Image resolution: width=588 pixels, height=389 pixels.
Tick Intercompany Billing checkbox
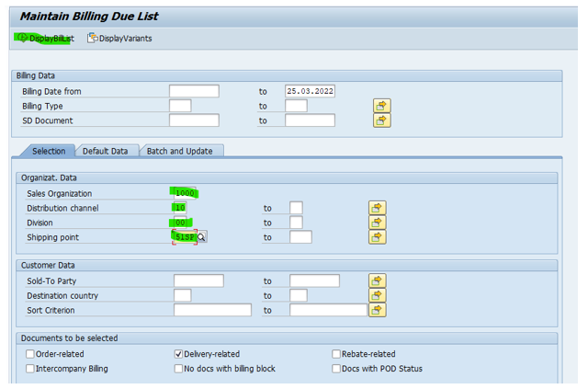pyautogui.click(x=30, y=369)
